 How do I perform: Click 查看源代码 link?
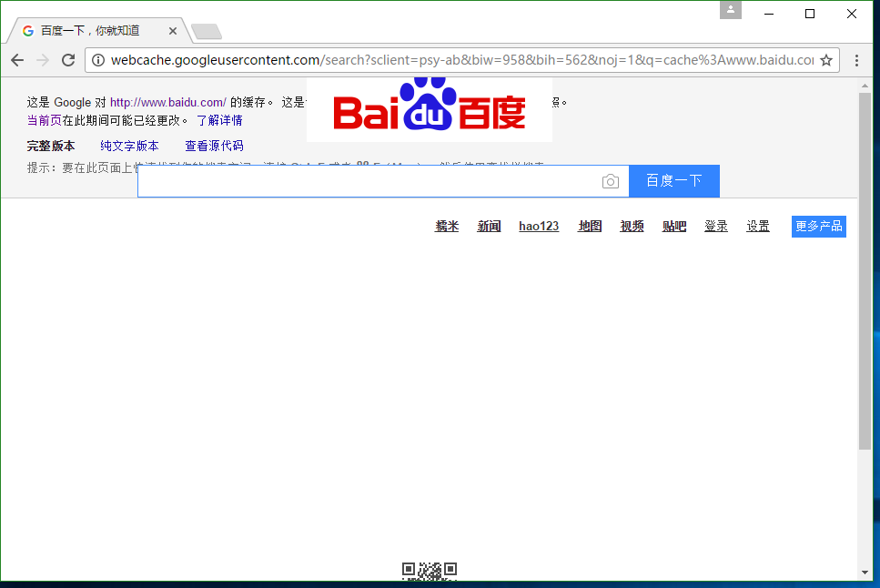pyautogui.click(x=215, y=146)
